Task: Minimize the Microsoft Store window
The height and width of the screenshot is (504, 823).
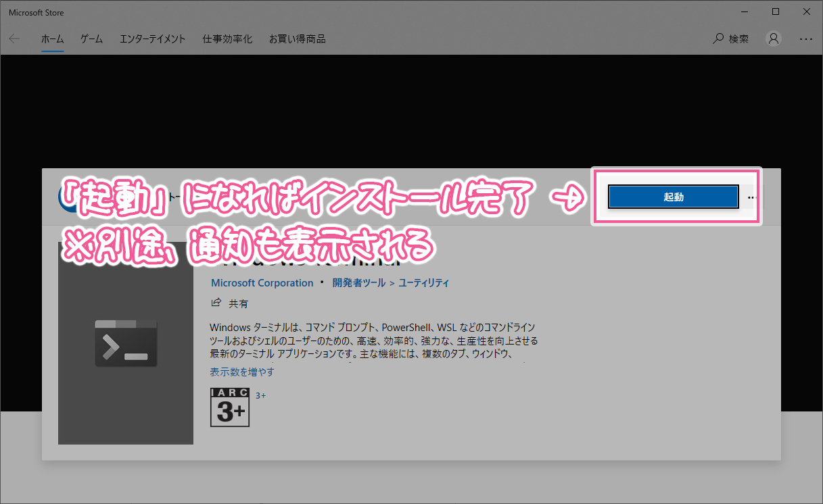Action: (x=745, y=11)
